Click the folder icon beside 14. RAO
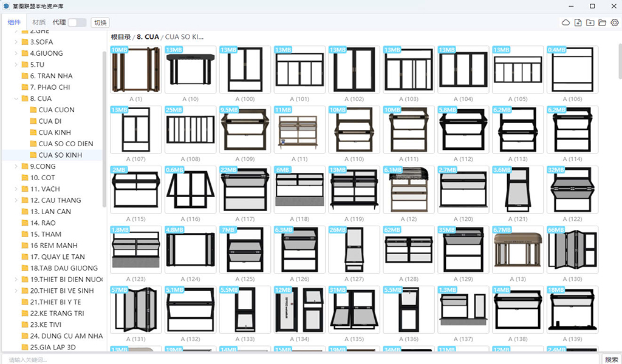 pyautogui.click(x=25, y=223)
